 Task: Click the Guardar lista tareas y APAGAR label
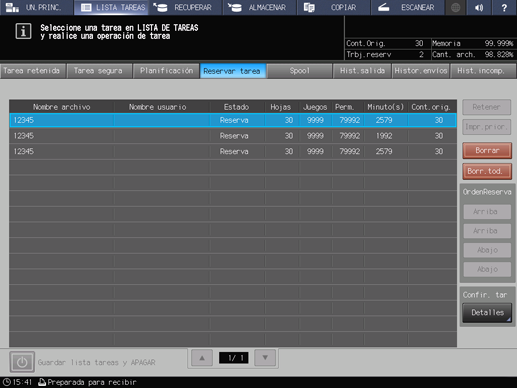pyautogui.click(x=96, y=362)
